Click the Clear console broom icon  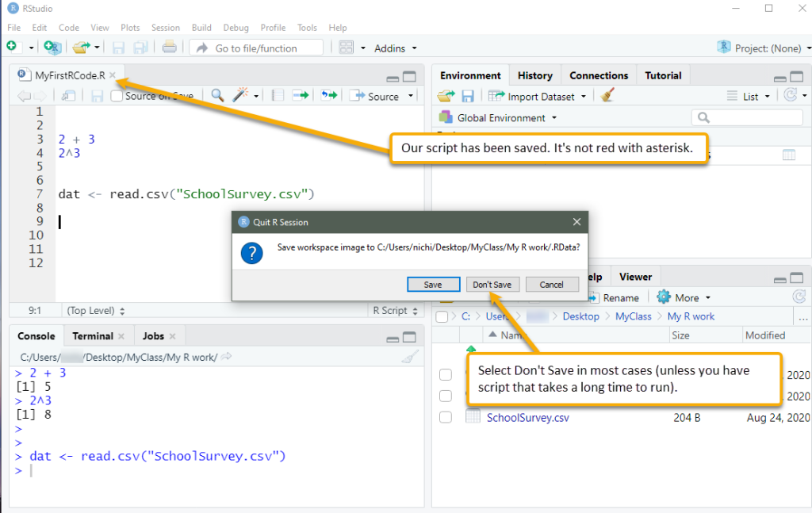pyautogui.click(x=410, y=357)
